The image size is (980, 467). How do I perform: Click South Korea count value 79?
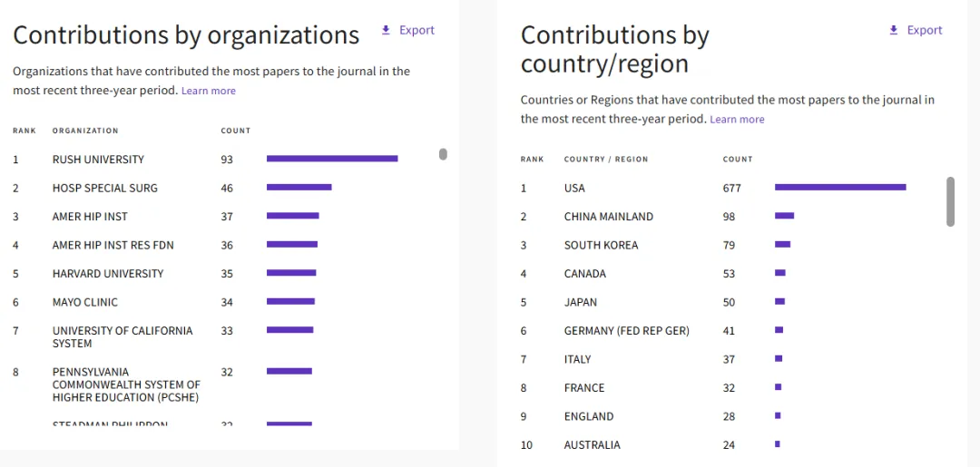pyautogui.click(x=729, y=246)
